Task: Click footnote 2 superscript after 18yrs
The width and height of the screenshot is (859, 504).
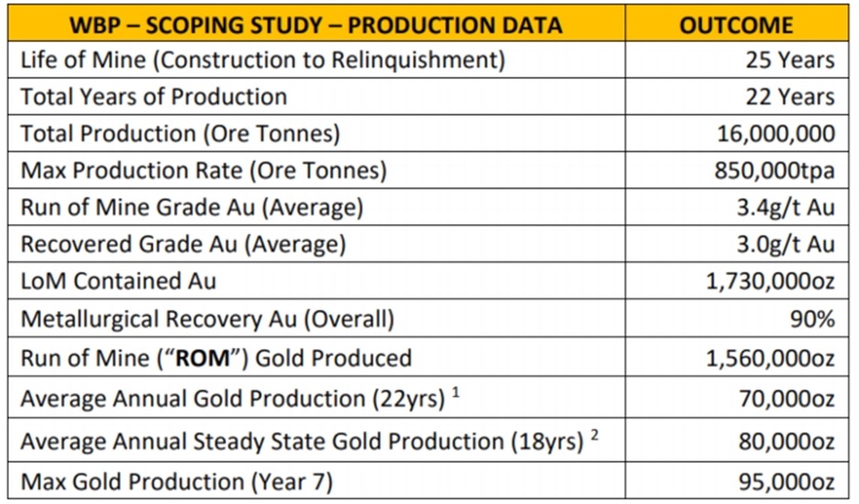Action: click(x=594, y=436)
